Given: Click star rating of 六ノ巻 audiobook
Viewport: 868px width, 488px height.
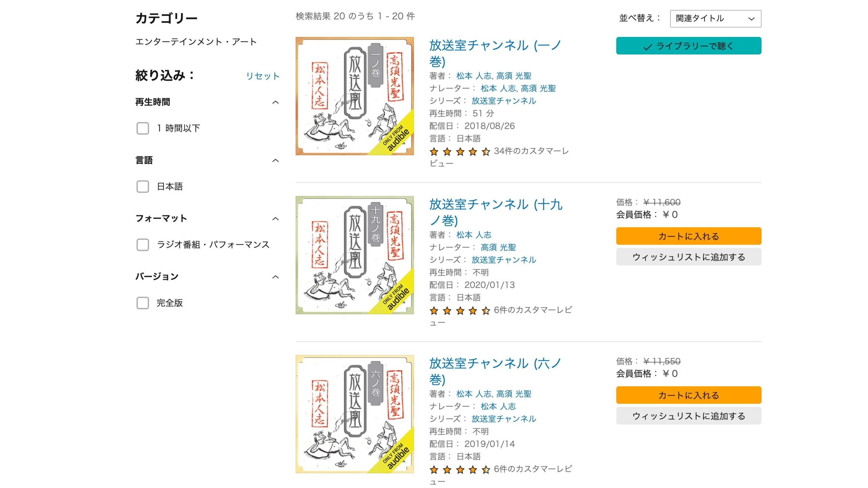Looking at the screenshot, I should click(x=459, y=469).
